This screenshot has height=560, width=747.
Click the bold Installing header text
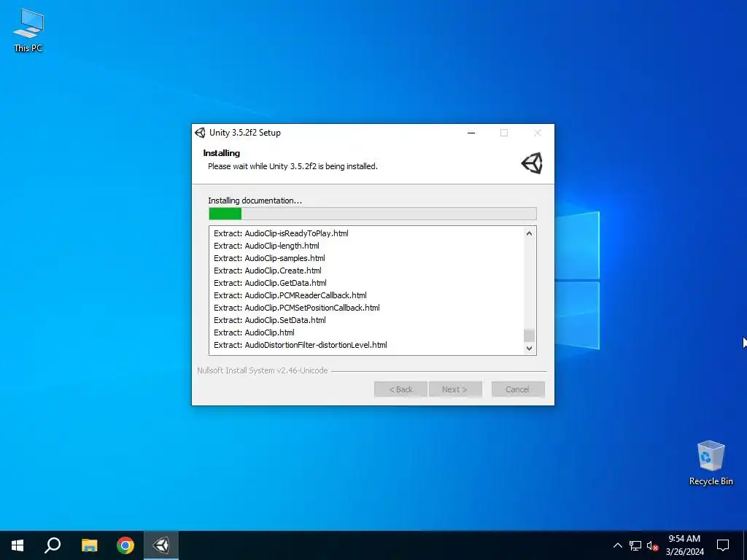point(222,153)
